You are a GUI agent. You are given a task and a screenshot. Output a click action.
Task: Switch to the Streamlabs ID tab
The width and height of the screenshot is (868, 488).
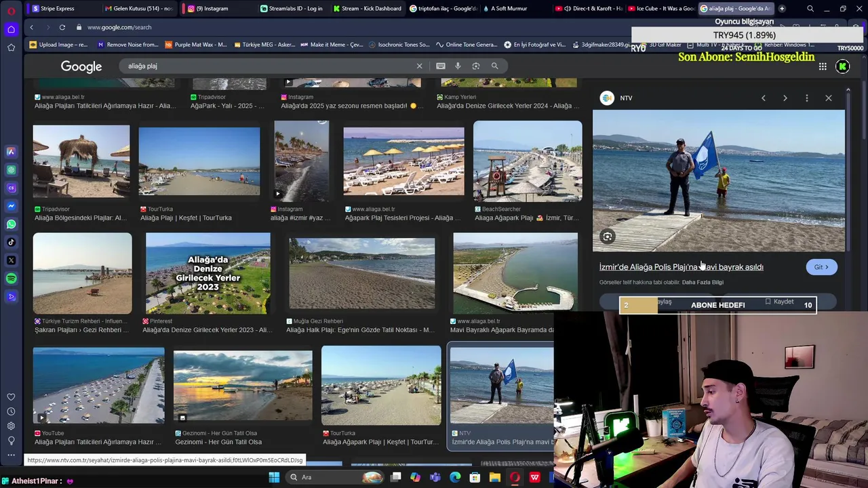coord(293,8)
